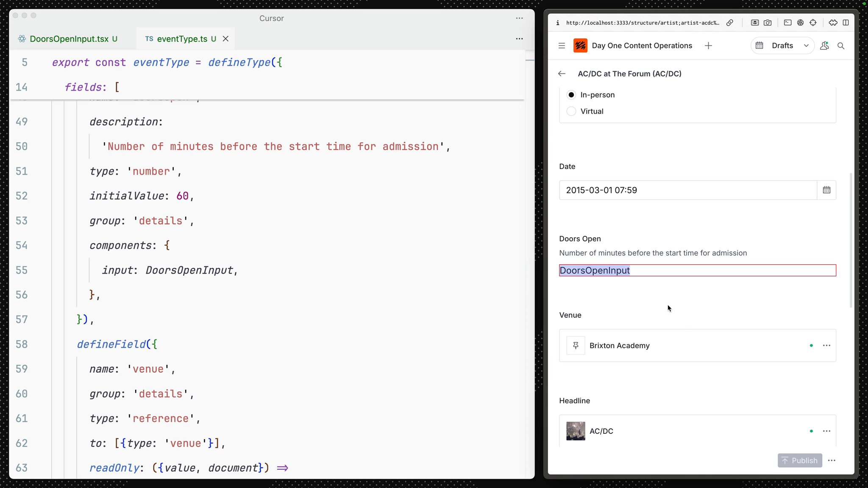Open the AC/DC headline reference options menu

point(826,431)
